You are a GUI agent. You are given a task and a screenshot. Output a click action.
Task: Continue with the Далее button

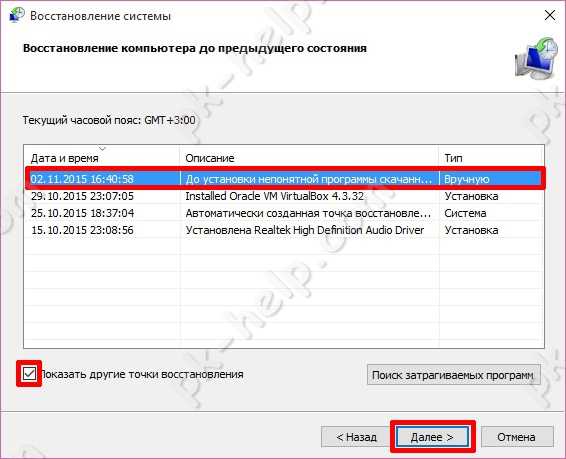[x=432, y=437]
